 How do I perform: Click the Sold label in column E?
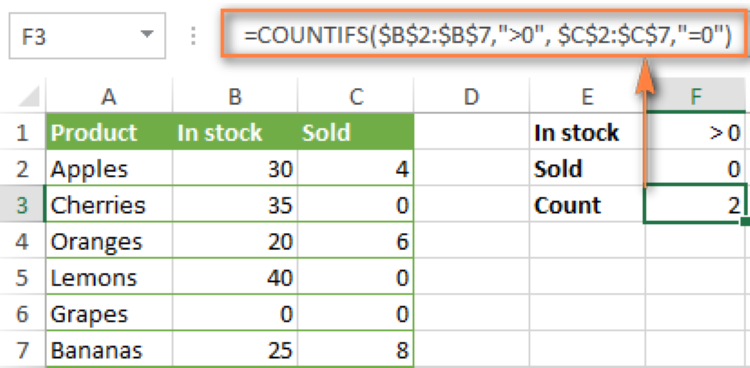click(587, 168)
